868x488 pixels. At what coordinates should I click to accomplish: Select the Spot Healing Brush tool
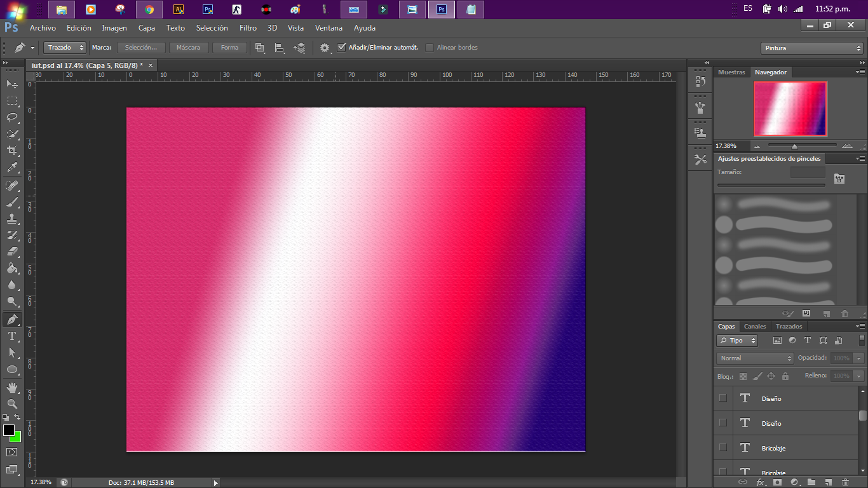pyautogui.click(x=12, y=186)
